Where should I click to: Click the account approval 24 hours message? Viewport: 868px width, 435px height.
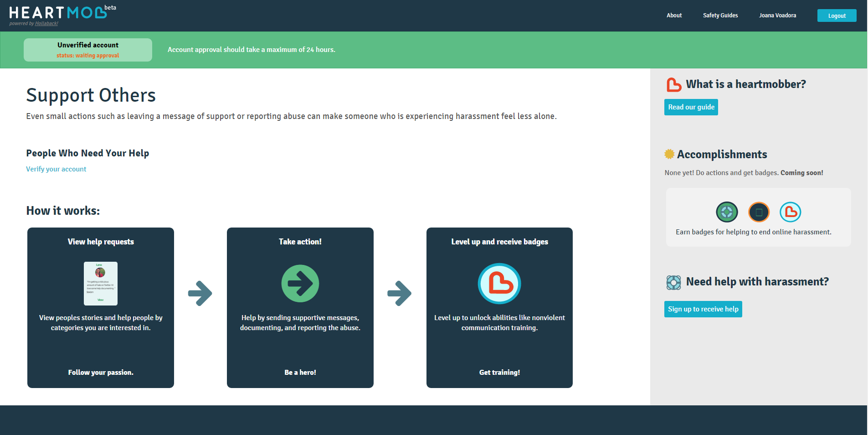coord(252,50)
